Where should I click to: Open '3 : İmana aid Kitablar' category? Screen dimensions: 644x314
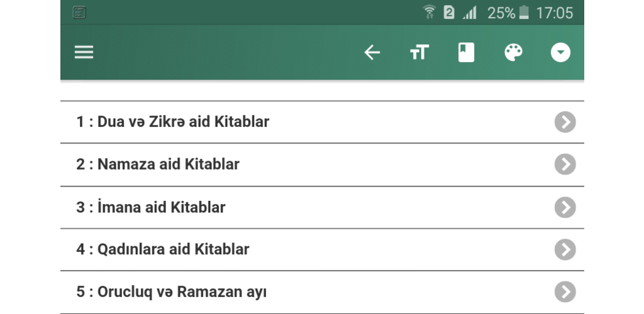click(322, 207)
